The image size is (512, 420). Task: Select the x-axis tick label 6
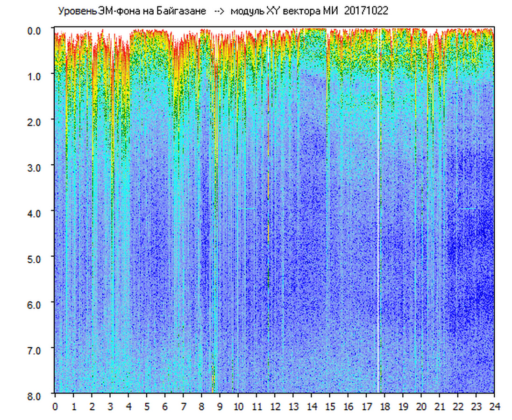pyautogui.click(x=165, y=406)
